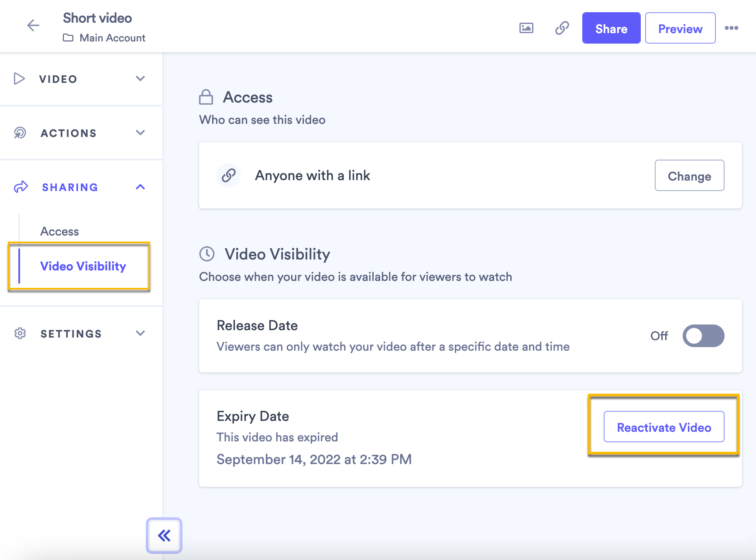Viewport: 756px width, 560px height.
Task: Click the back arrow icon
Action: point(33,25)
